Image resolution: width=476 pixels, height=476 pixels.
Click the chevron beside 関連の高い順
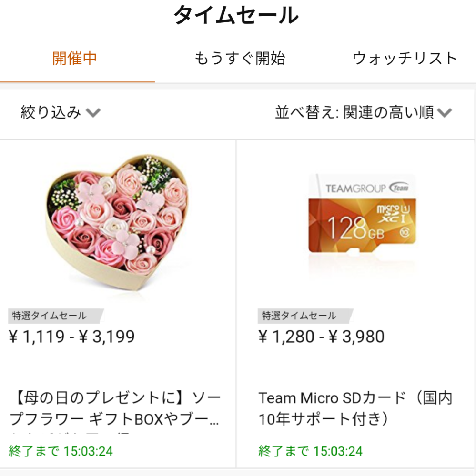click(x=445, y=113)
